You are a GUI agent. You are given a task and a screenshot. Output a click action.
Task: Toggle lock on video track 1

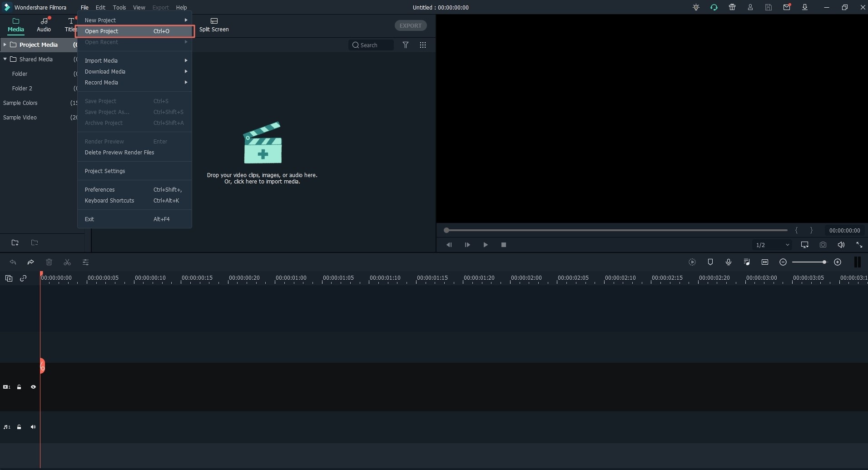pos(19,387)
